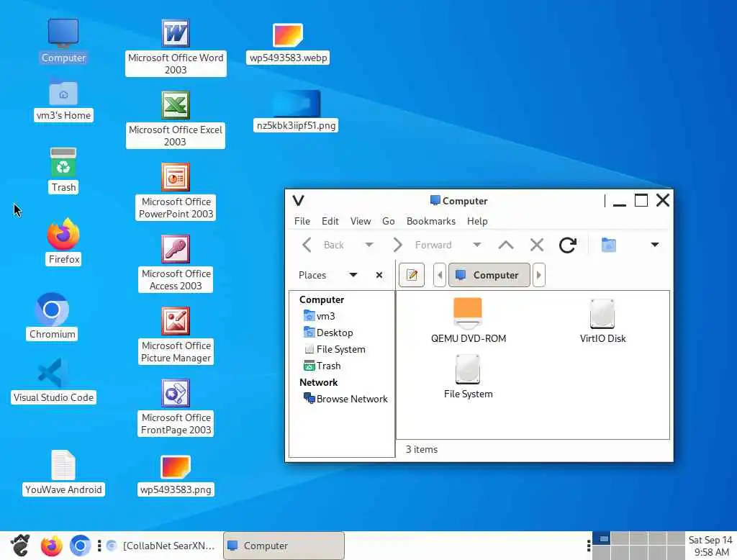Open the File menu

click(x=302, y=221)
